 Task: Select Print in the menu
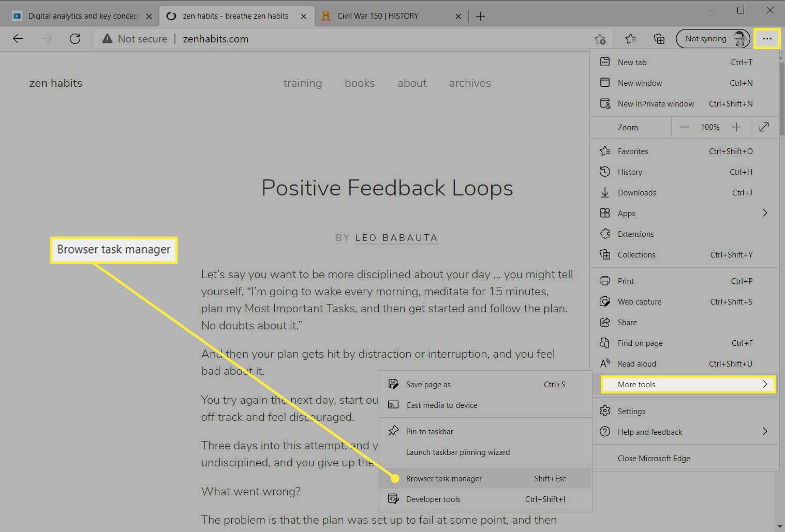click(x=684, y=281)
